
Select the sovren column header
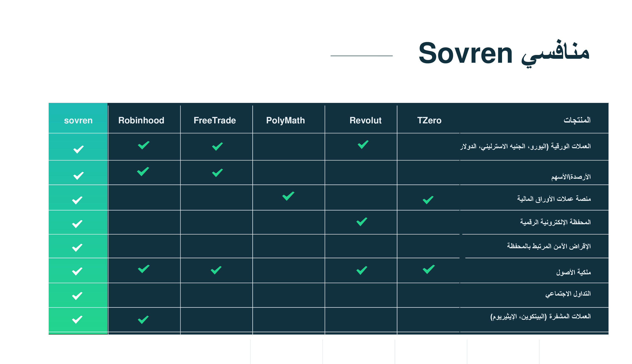tap(78, 120)
